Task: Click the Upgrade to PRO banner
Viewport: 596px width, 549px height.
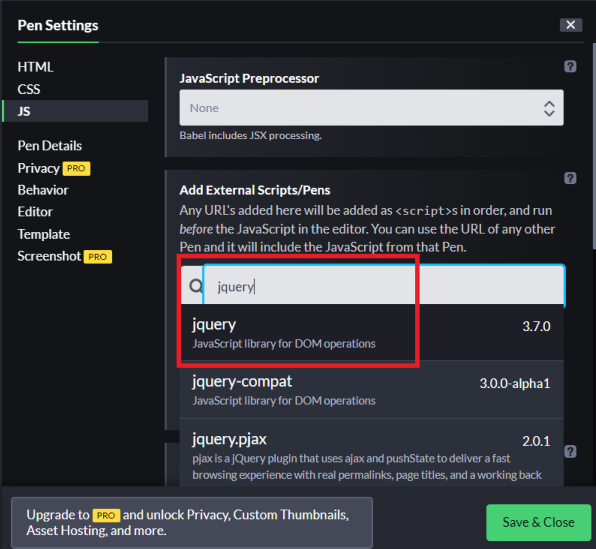Action: coord(192,522)
